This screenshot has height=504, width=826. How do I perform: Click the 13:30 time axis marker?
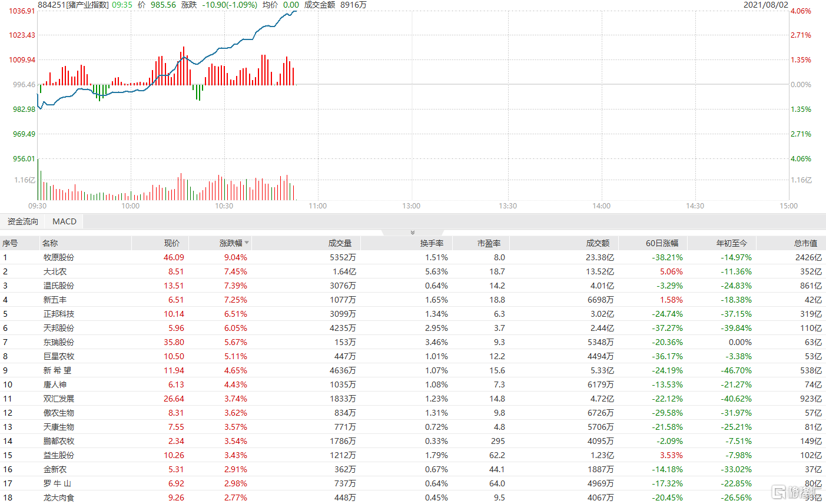(x=507, y=206)
